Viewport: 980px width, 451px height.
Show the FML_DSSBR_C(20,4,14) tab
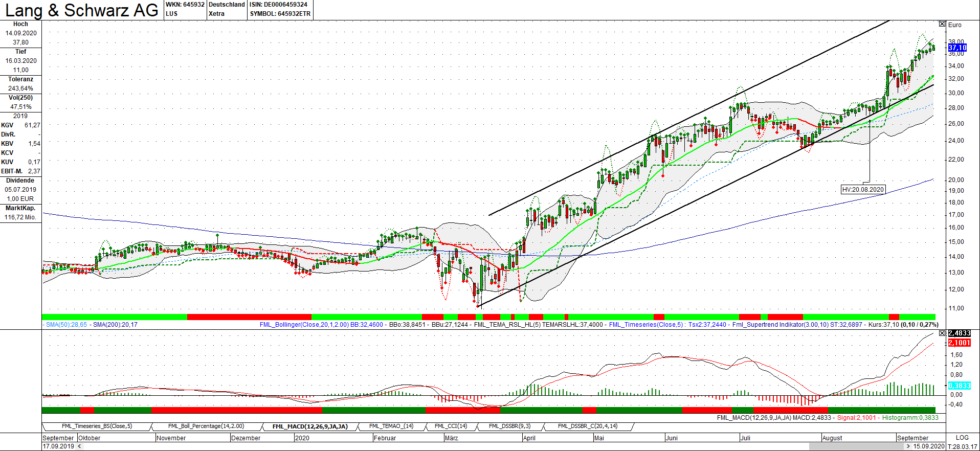tap(588, 426)
